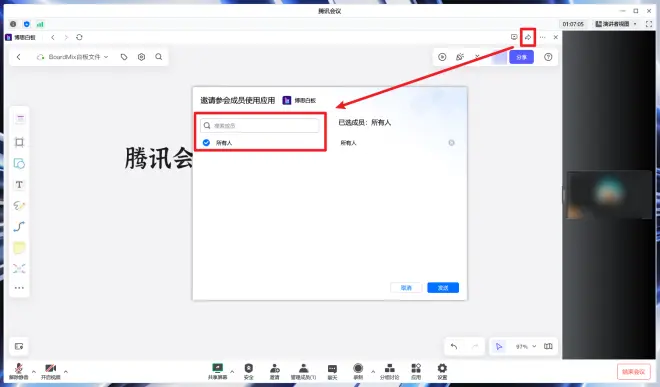Open app more options ellipsis

click(x=542, y=37)
